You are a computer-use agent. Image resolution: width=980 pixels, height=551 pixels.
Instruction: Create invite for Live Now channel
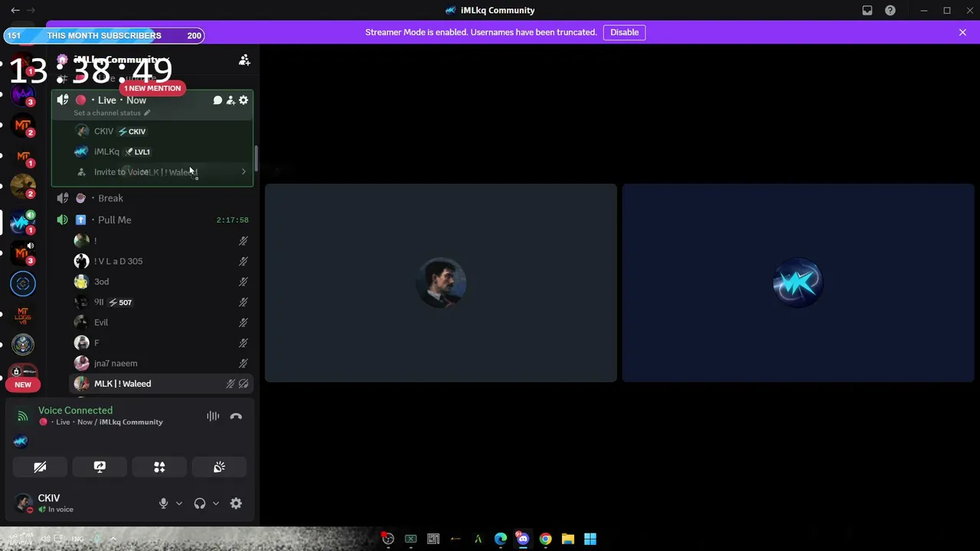[x=230, y=100]
